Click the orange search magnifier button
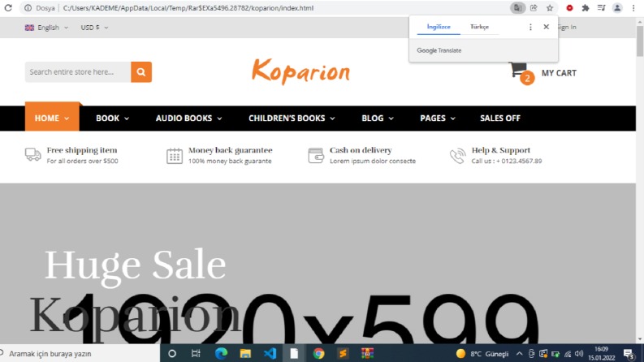Image resolution: width=644 pixels, height=362 pixels. click(141, 71)
